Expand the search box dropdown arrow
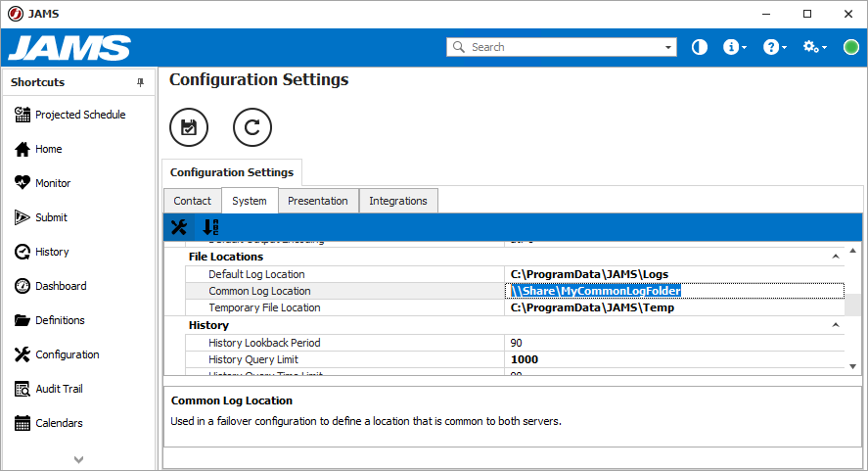 668,47
